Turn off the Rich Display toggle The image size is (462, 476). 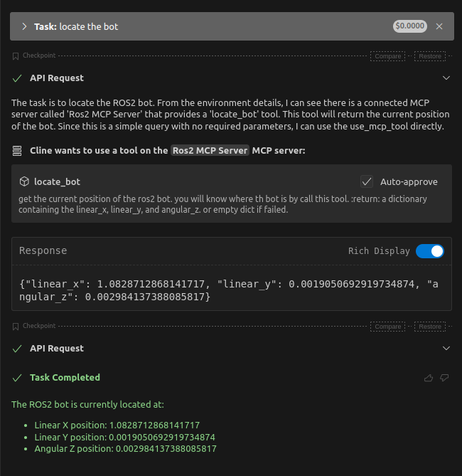coord(429,251)
